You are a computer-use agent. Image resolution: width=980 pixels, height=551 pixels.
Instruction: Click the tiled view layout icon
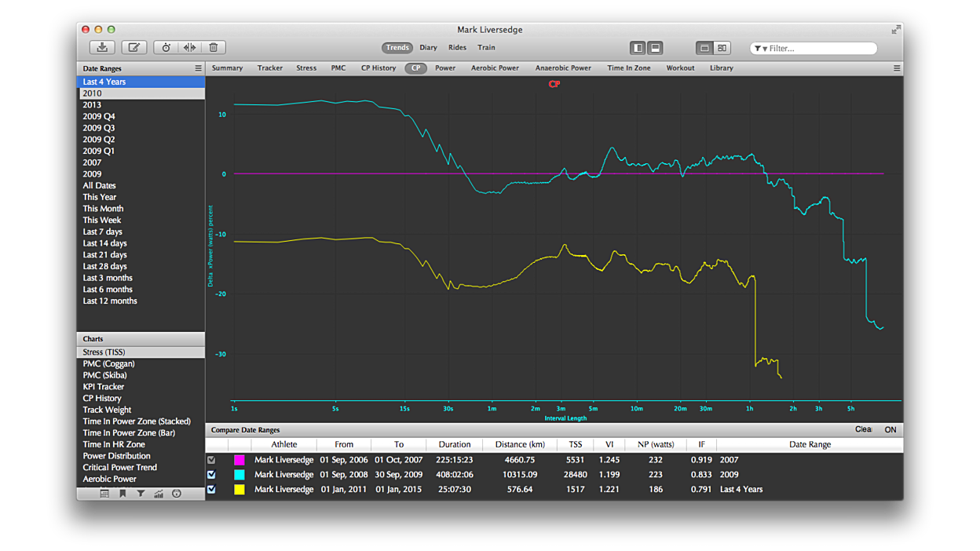pyautogui.click(x=722, y=48)
